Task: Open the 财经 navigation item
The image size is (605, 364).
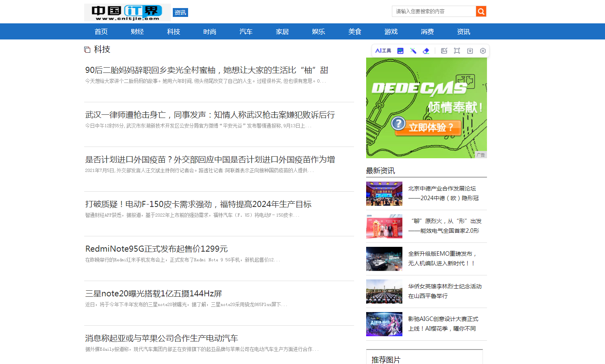Action: 137,31
